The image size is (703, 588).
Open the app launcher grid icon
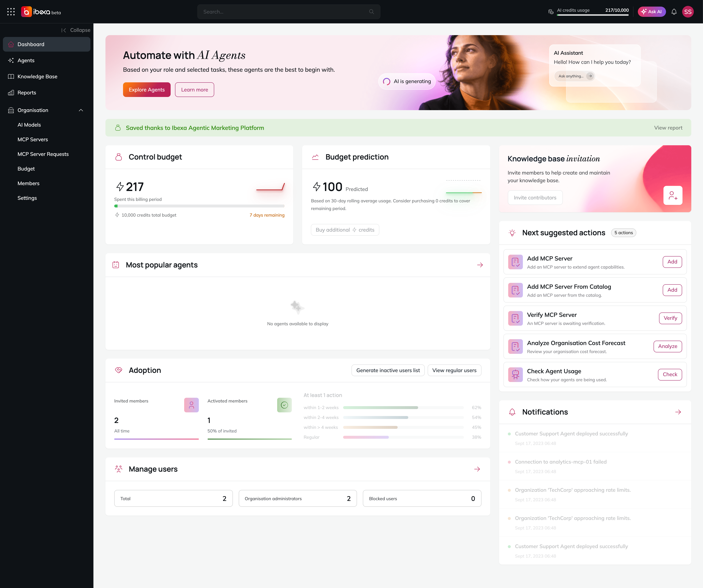pos(11,12)
